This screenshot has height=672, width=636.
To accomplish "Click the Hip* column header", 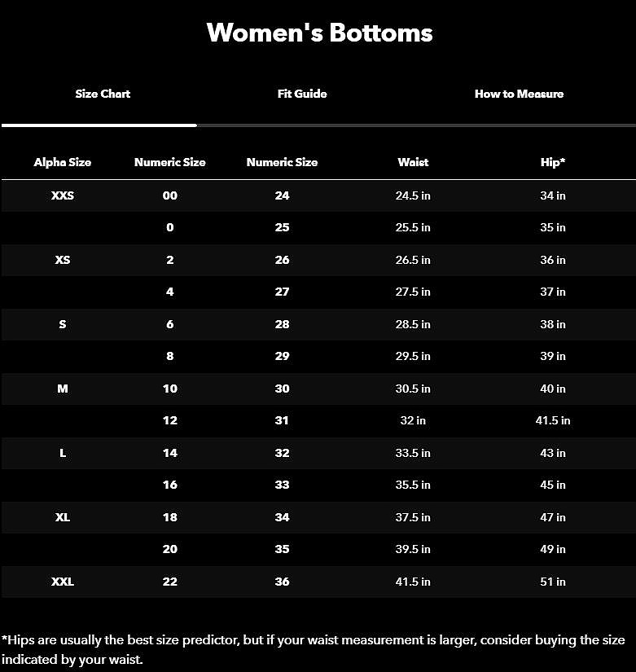I will coord(553,162).
